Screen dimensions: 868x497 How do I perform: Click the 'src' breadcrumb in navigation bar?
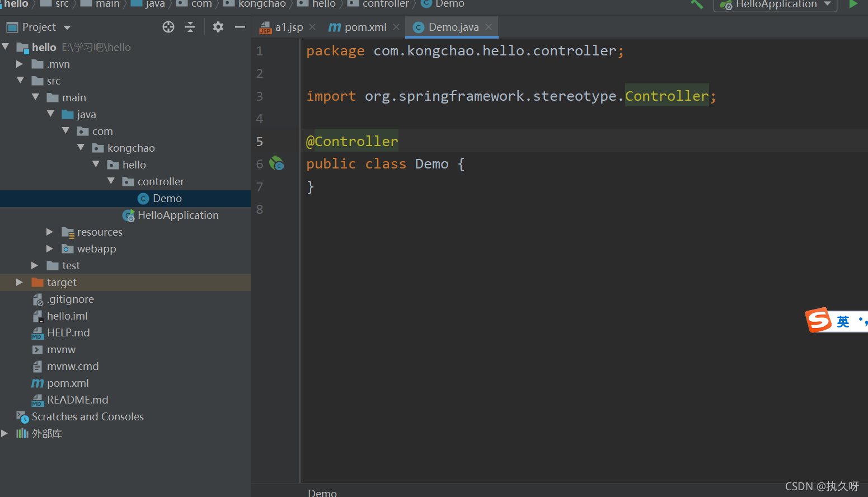coord(62,4)
